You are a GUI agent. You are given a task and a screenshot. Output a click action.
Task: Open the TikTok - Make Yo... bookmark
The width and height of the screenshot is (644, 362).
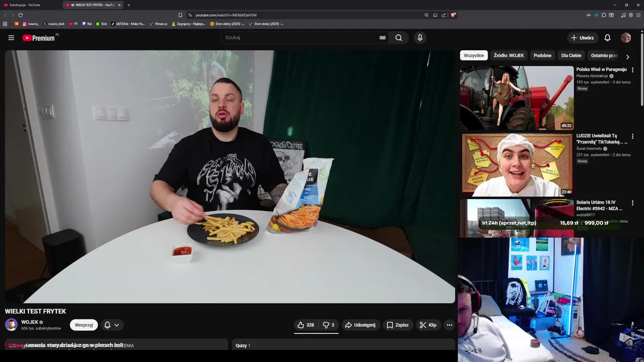[x=128, y=24]
